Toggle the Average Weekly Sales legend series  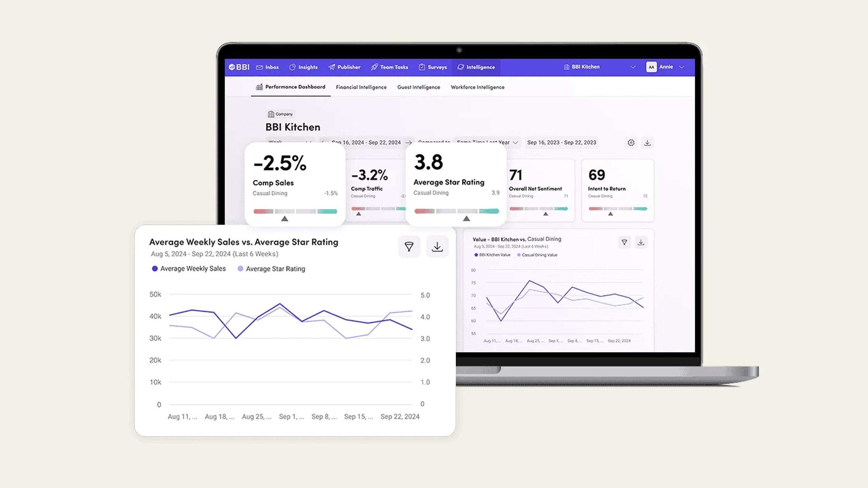tap(189, 268)
